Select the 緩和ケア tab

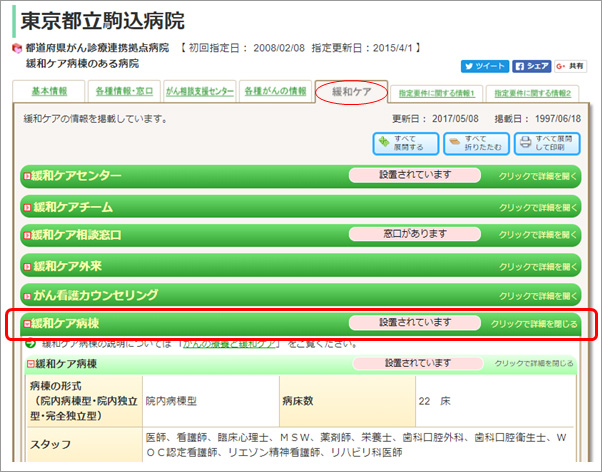click(351, 92)
